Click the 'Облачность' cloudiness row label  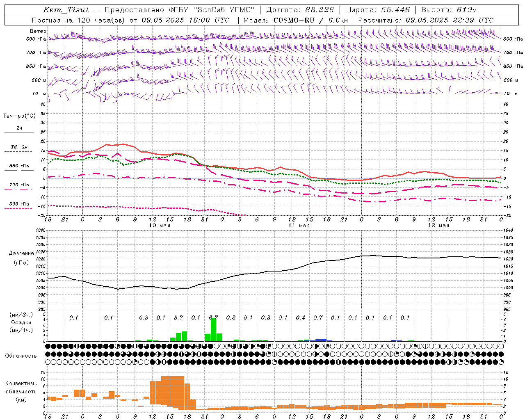pyautogui.click(x=21, y=356)
